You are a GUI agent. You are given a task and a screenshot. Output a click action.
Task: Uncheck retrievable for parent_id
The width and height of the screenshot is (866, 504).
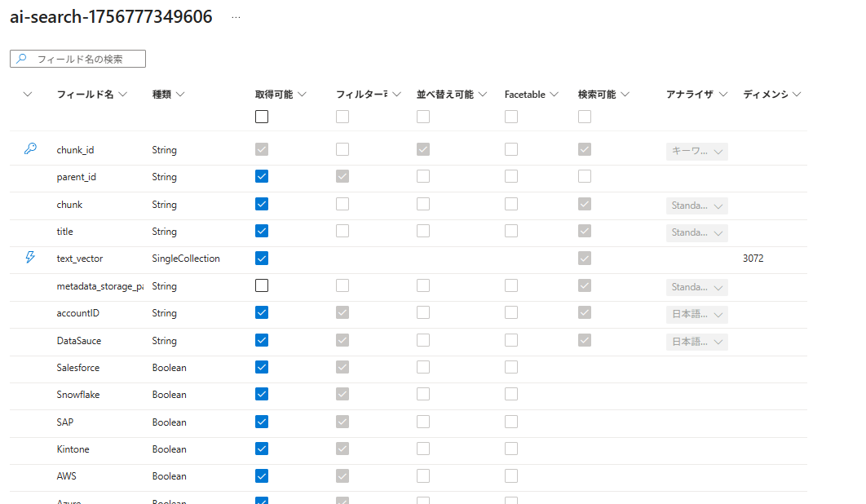pos(262,176)
